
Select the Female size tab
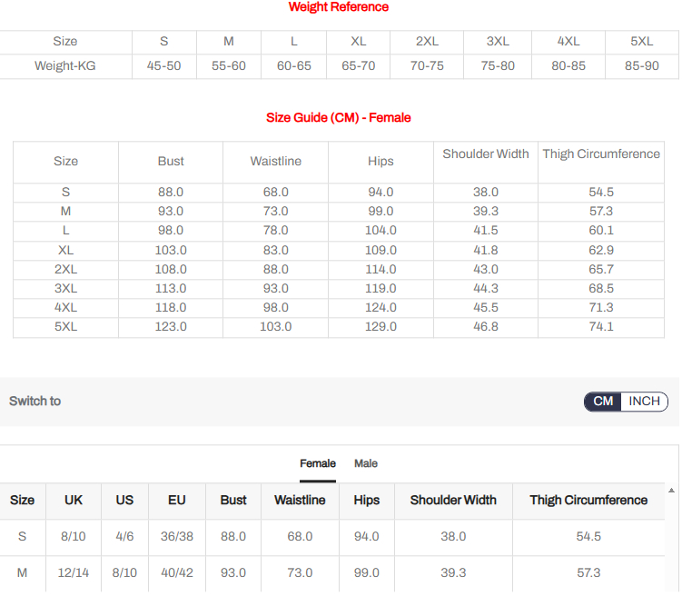pos(318,463)
